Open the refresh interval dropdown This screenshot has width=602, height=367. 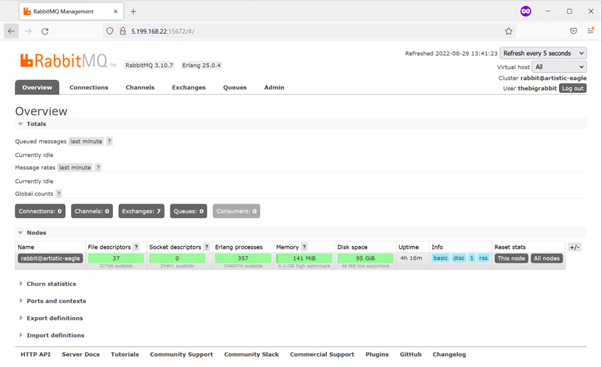[543, 53]
